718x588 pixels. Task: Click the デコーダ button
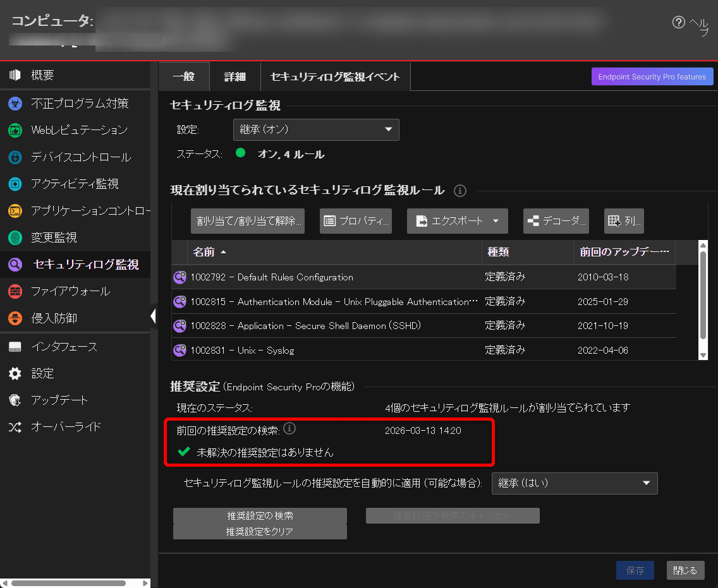pyautogui.click(x=556, y=221)
